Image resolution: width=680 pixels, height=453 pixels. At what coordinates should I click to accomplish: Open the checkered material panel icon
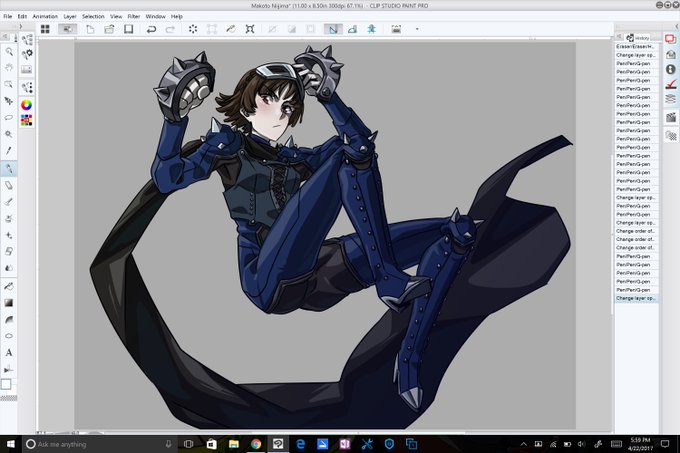670,136
